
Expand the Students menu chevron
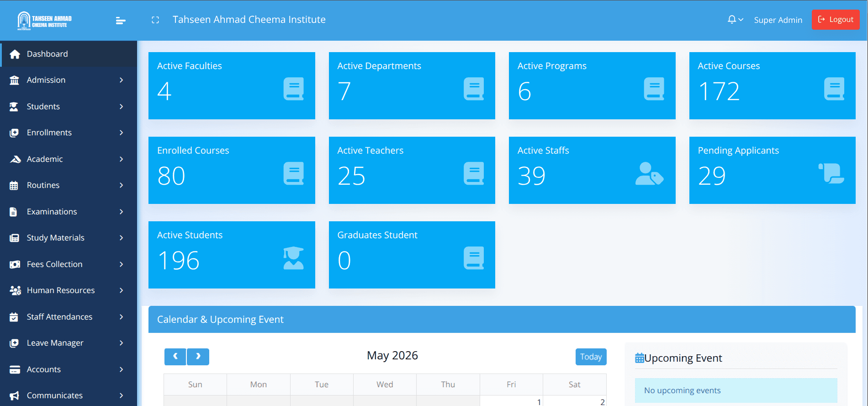point(121,107)
